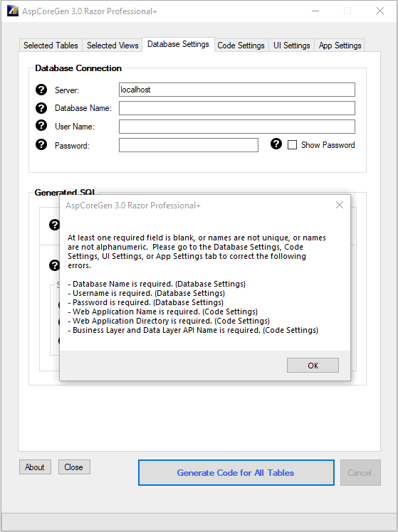Select the Database Settings tab

[x=178, y=44]
